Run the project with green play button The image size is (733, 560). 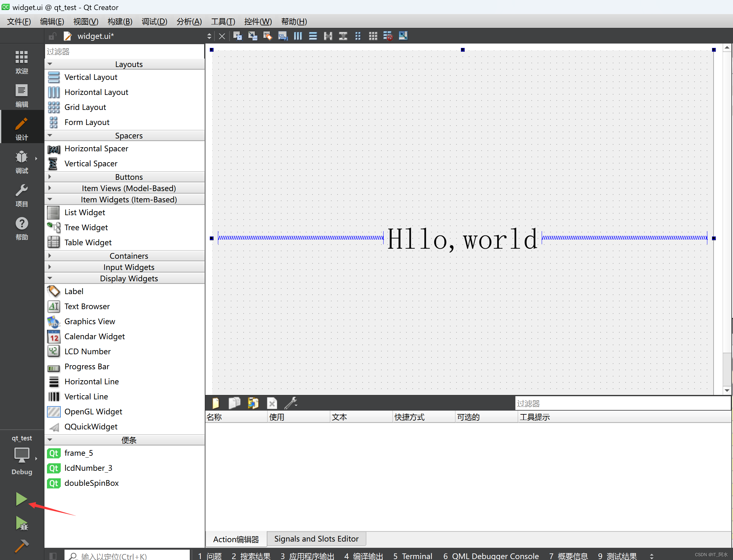[21, 499]
